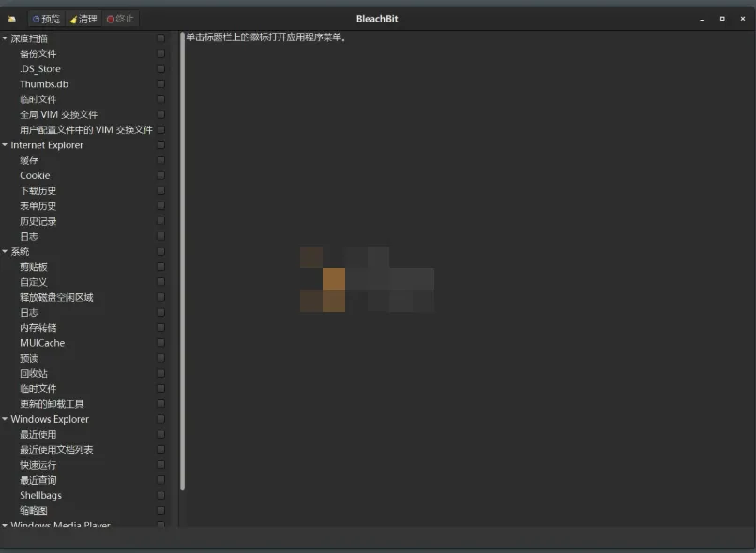
Task: Click the 清理 clean button
Action: [83, 19]
